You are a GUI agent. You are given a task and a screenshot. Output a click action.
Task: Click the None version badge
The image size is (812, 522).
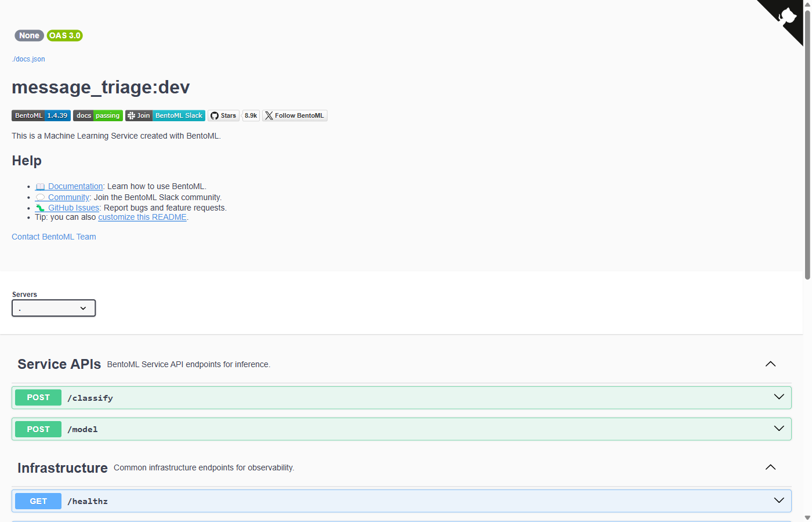coord(29,35)
